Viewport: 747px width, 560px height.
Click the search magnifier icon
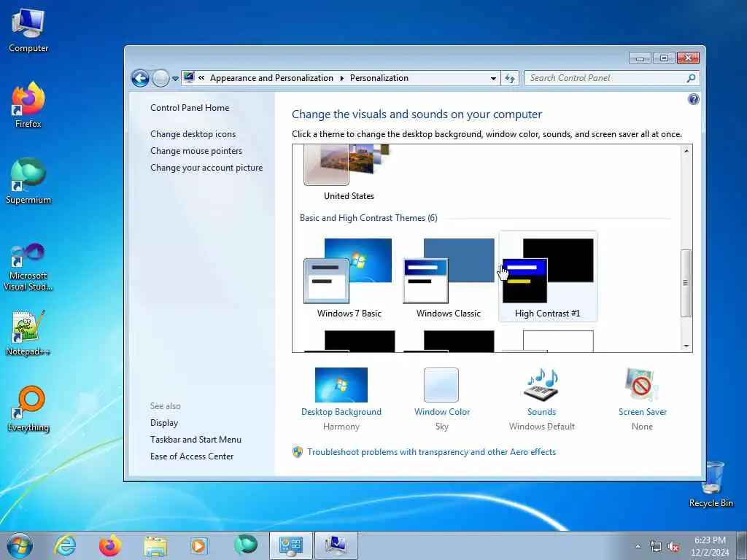point(691,78)
